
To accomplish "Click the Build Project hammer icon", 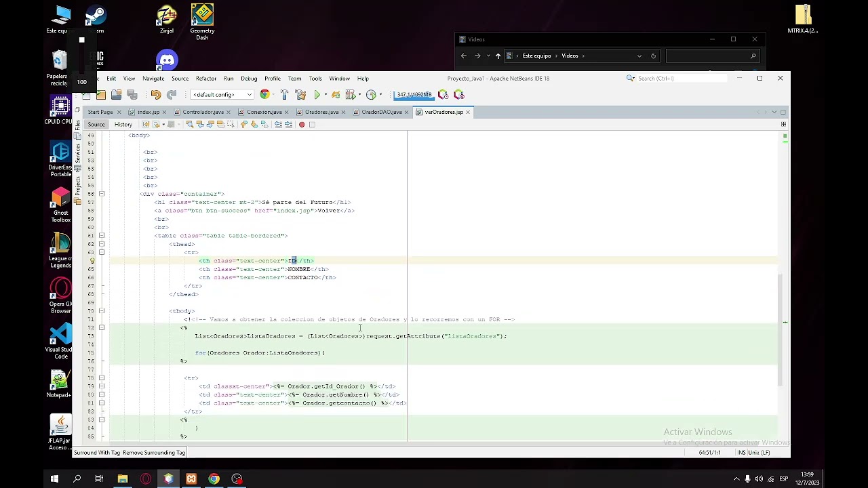I will click(x=284, y=95).
